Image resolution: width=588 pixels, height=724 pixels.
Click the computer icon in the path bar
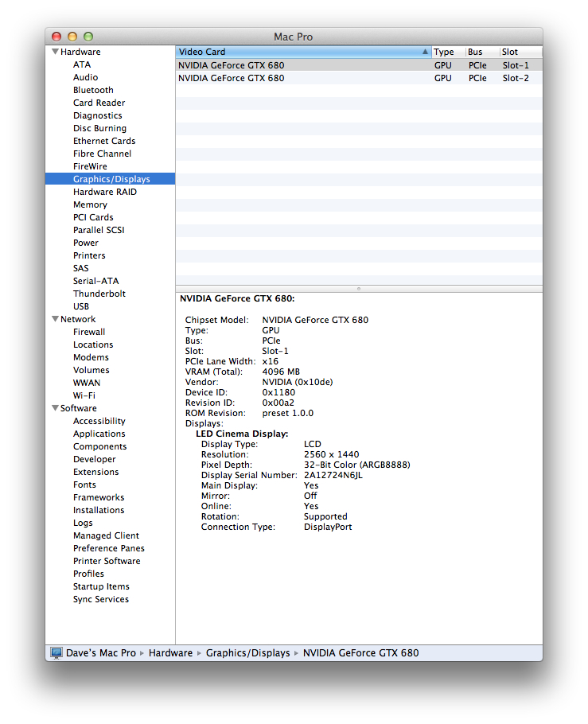point(56,653)
